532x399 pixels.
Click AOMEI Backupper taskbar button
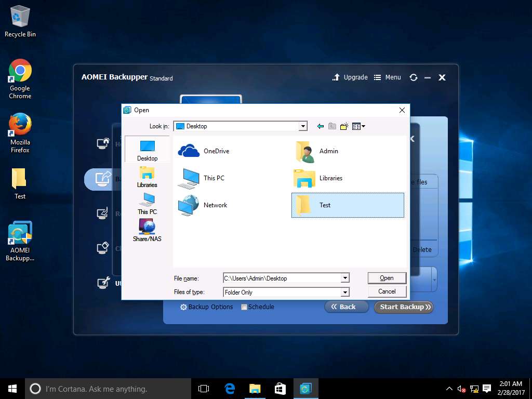305,389
